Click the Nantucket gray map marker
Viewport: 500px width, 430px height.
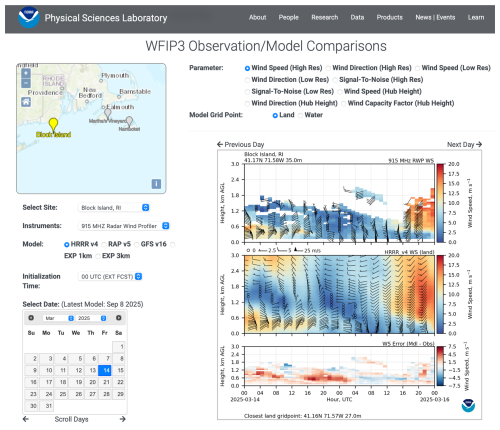[129, 121]
